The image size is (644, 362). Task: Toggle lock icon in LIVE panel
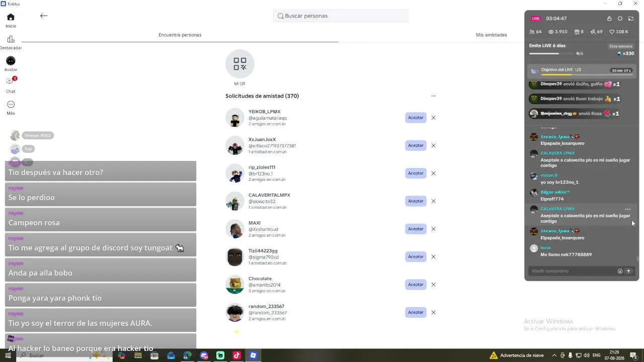(609, 19)
